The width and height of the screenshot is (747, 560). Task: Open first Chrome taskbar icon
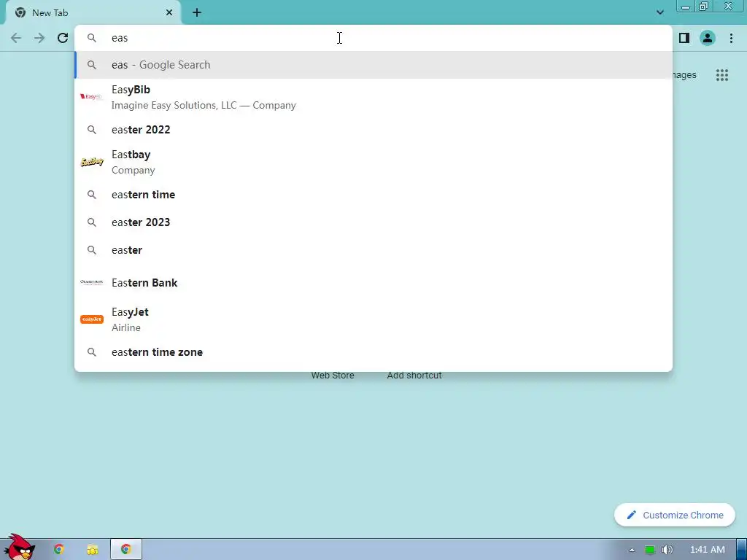click(x=58, y=550)
